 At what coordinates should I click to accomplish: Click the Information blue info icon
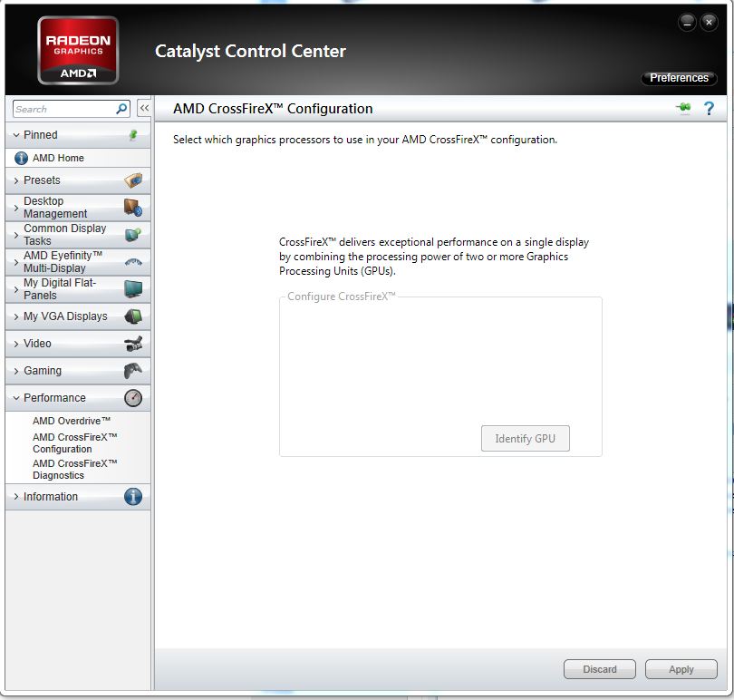tap(133, 497)
